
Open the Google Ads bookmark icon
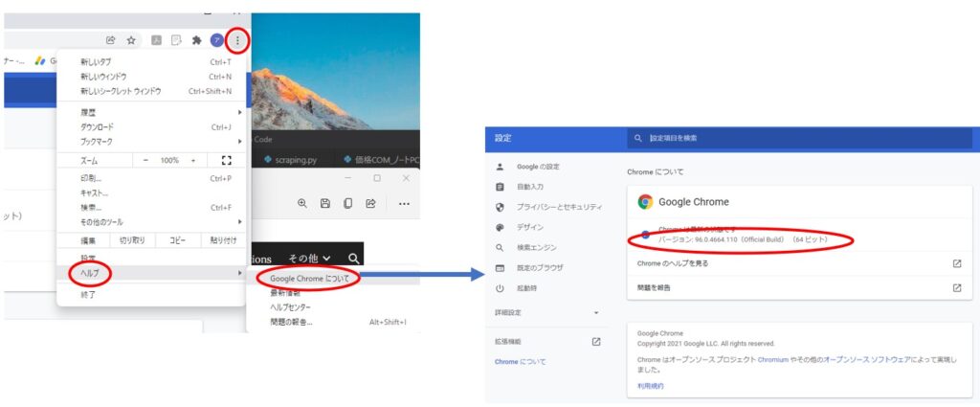[x=40, y=60]
